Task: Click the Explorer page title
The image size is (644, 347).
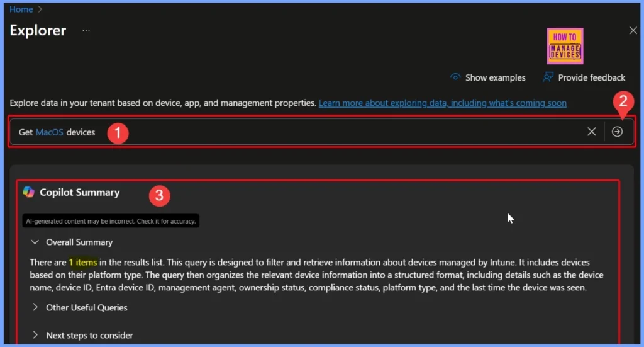Action: [x=38, y=30]
